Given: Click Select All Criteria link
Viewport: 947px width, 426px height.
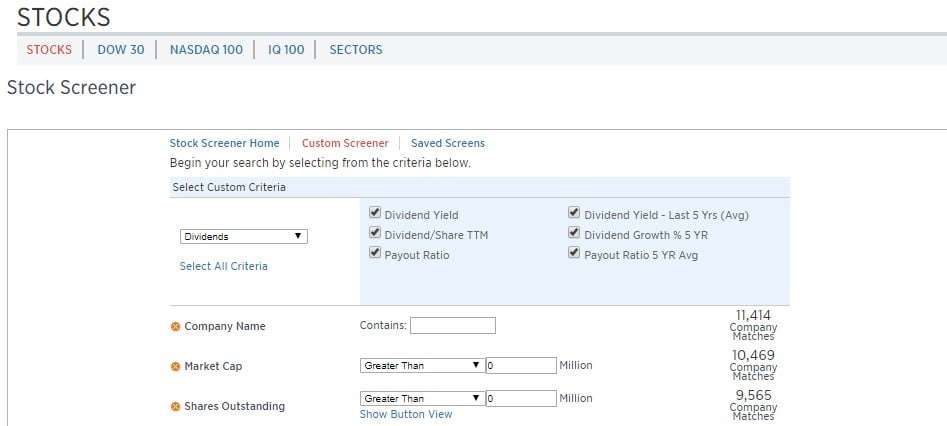Looking at the screenshot, I should [223, 266].
